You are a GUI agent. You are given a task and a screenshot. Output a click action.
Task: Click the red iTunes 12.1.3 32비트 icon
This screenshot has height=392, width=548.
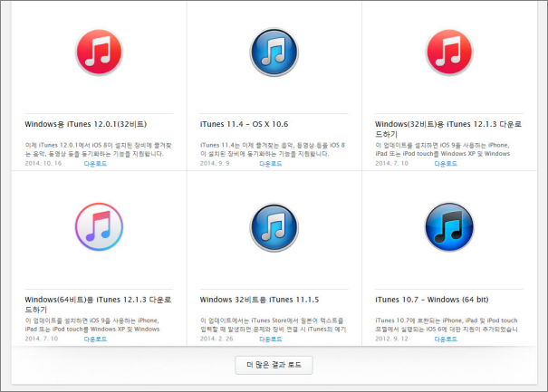point(449,53)
